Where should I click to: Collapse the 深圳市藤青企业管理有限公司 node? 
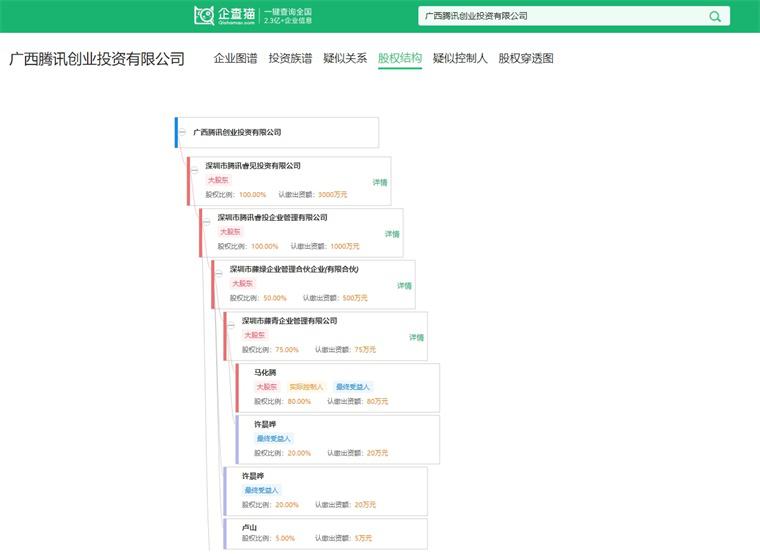pos(231,325)
